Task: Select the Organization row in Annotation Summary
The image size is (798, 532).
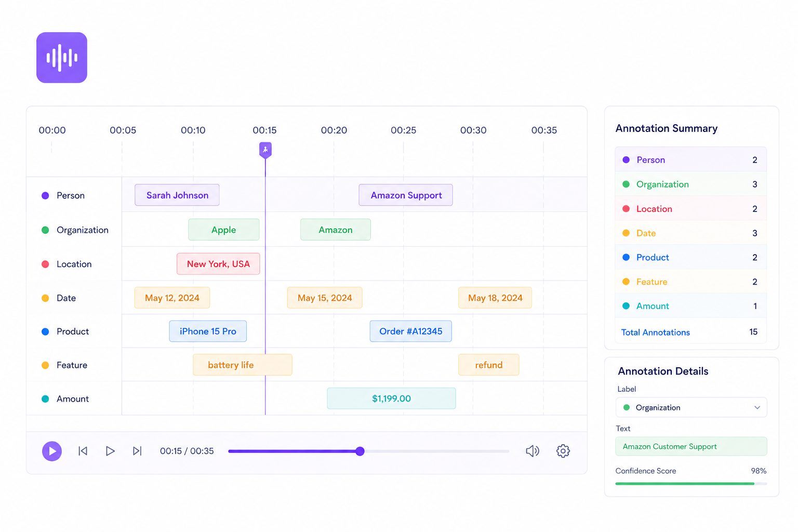Action: 691,184
